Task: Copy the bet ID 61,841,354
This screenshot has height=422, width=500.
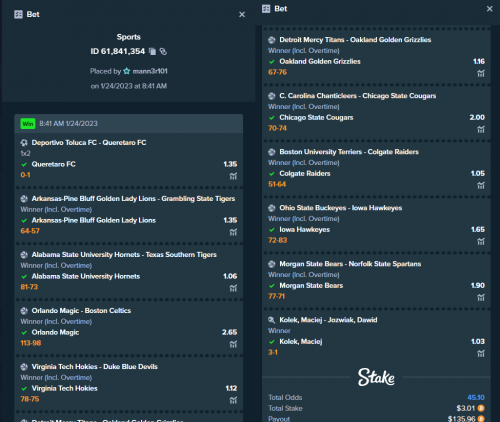Action: [152, 51]
